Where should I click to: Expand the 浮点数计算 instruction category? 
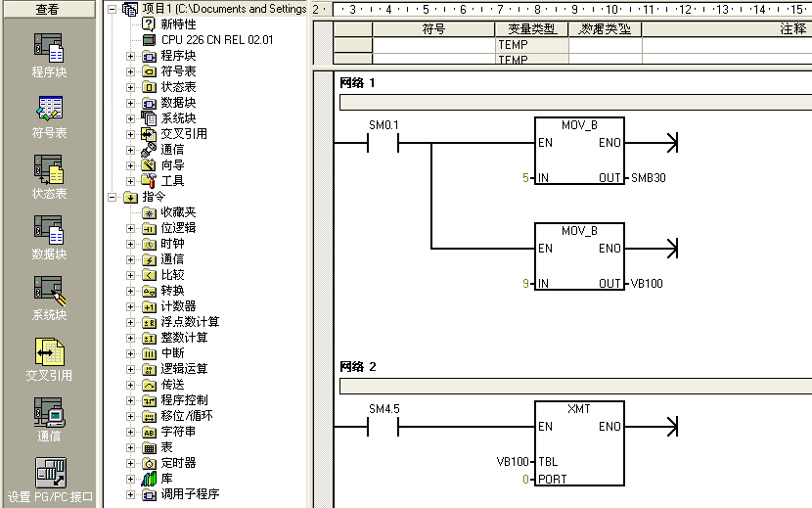[130, 322]
